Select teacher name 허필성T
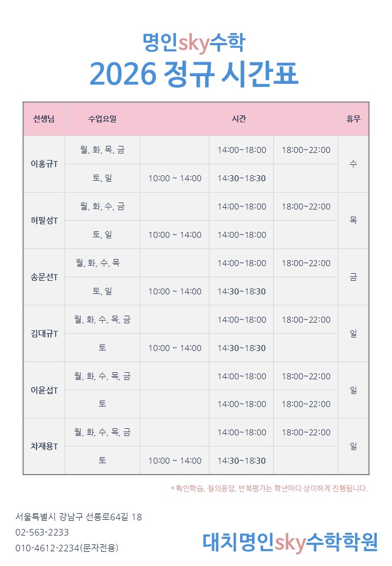The image size is (392, 566). pos(44,220)
